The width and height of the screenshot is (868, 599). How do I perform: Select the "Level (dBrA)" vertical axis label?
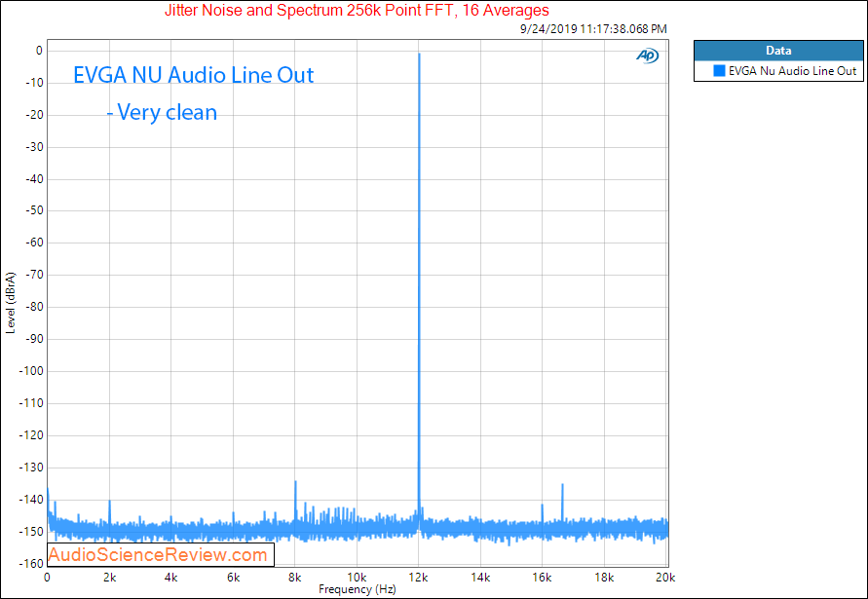(x=11, y=303)
